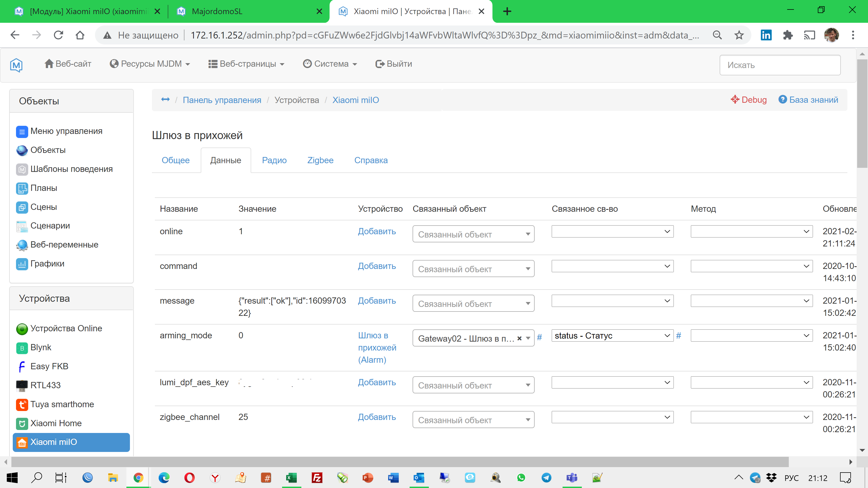Select the Blynk device
868x488 pixels.
point(41,347)
